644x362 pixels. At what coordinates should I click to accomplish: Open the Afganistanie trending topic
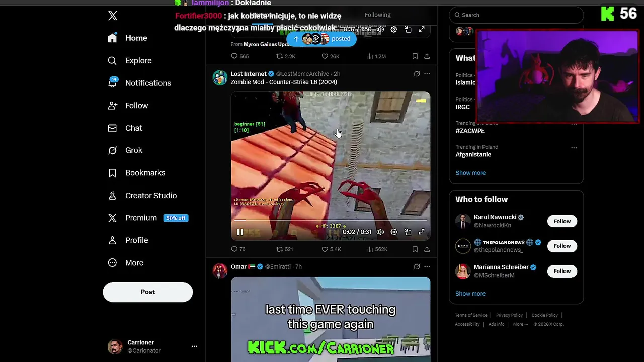point(473,155)
